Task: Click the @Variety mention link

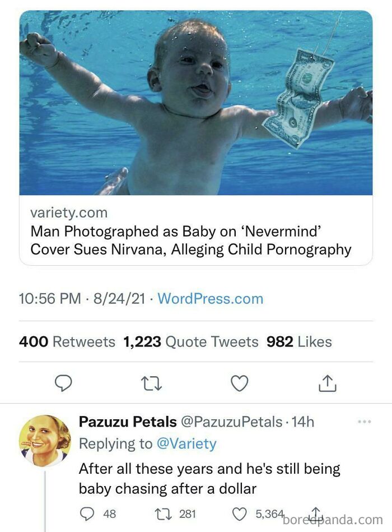Action: pos(186,443)
